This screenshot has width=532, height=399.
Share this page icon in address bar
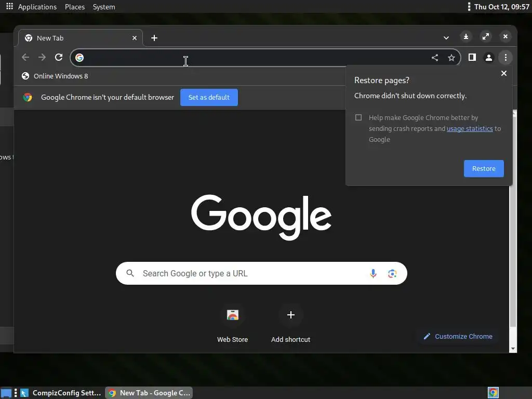[435, 58]
